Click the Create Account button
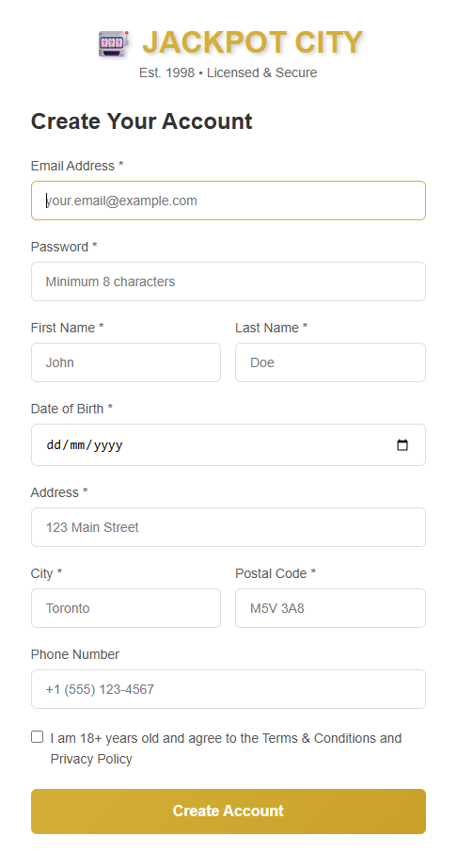Screen dimensions: 458x868 (229, 812)
